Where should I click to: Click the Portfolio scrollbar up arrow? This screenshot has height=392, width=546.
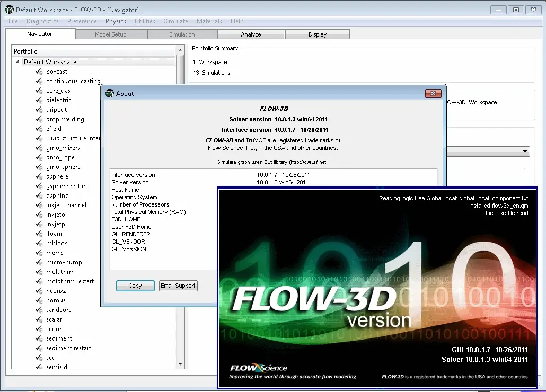point(180,50)
